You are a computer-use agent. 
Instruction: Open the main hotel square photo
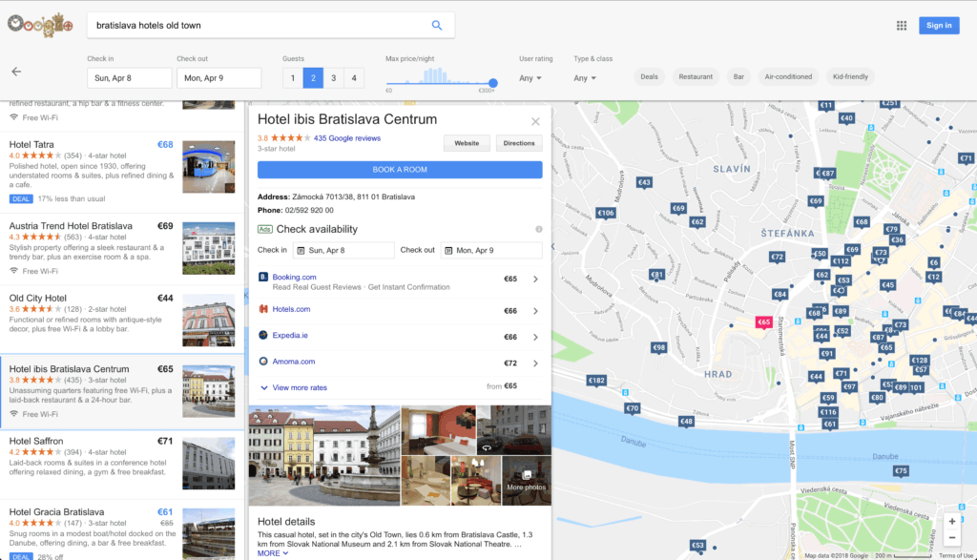(324, 455)
